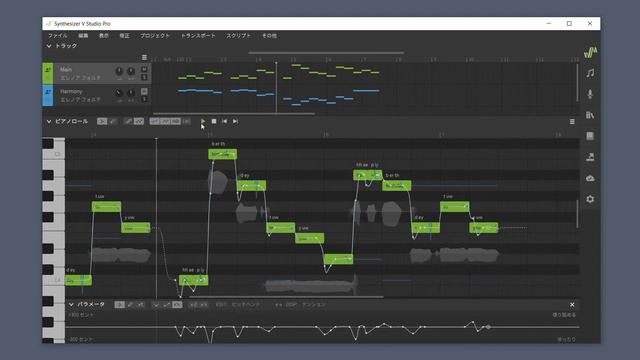The height and width of the screenshot is (360, 640).
Task: Select the Harmony track name label
Action: 71,91
